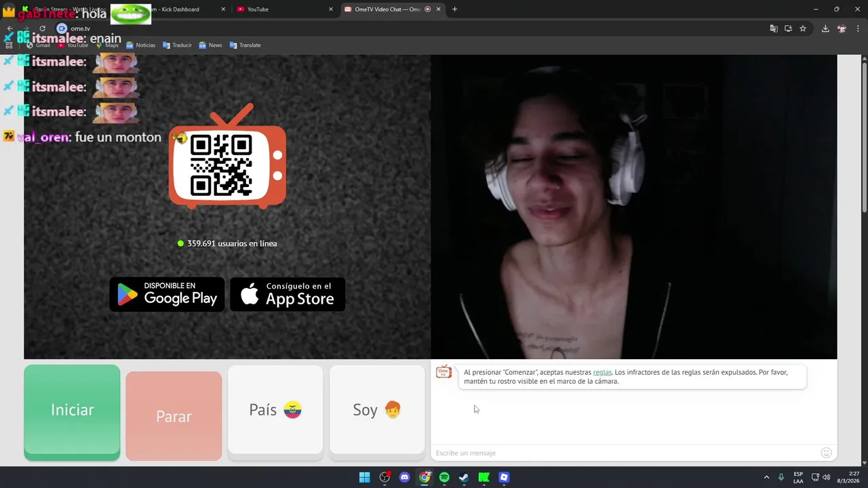The image size is (868, 488).
Task: Click the webcam video feed panel
Action: (x=634, y=207)
